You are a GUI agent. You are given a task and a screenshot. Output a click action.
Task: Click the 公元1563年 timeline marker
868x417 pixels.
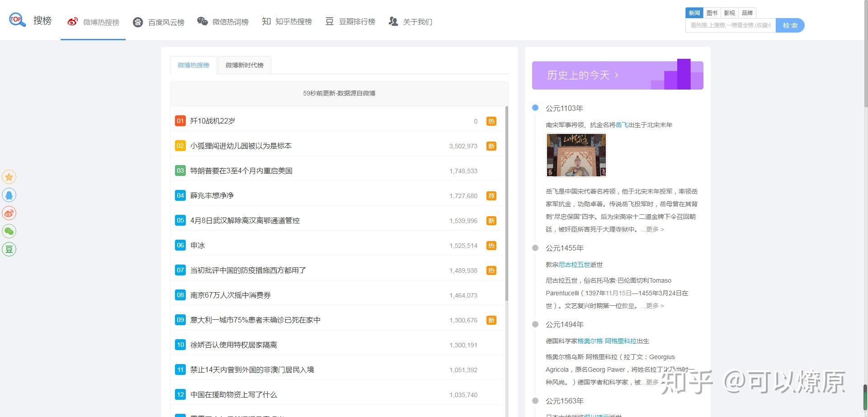535,400
